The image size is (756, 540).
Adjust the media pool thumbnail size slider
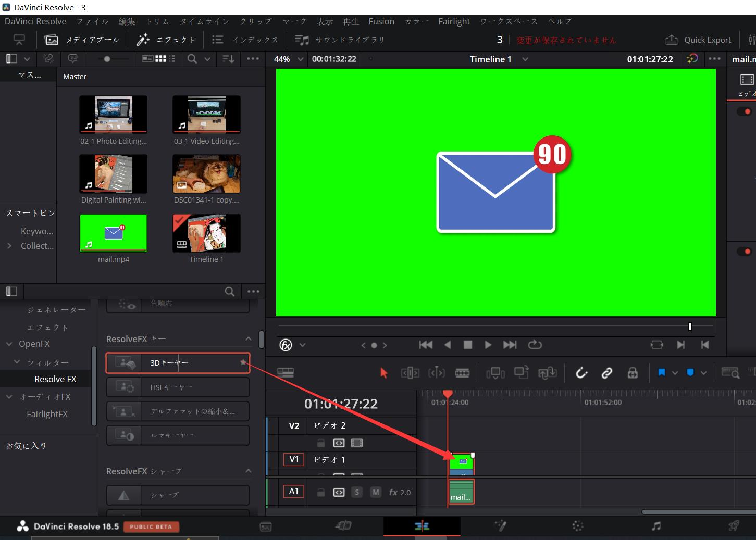[107, 59]
